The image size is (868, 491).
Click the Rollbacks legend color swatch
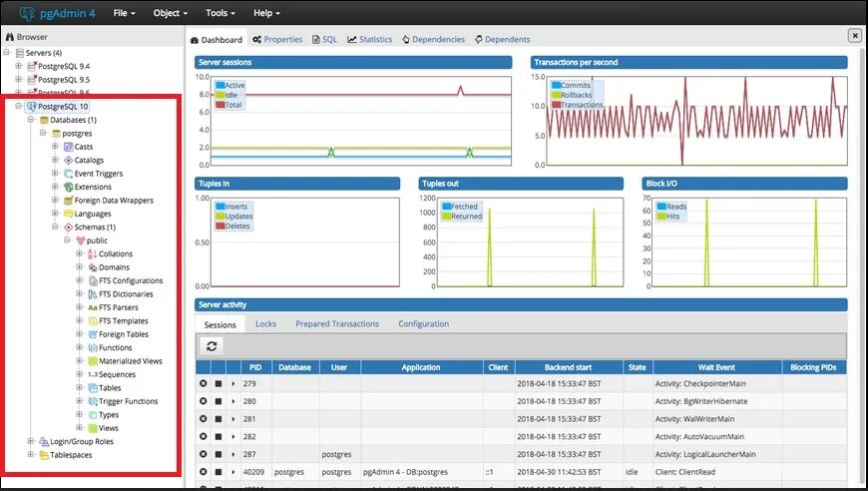(x=557, y=95)
